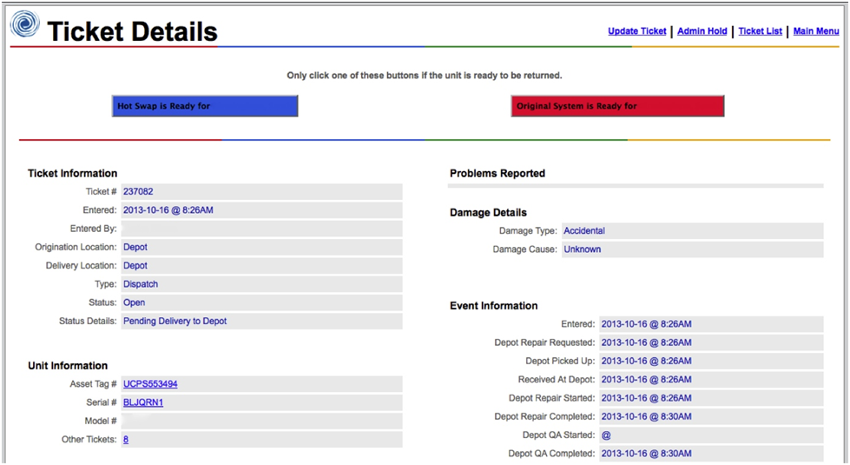850x465 pixels.
Task: Open serial number BLJQRN1 link
Action: point(143,402)
